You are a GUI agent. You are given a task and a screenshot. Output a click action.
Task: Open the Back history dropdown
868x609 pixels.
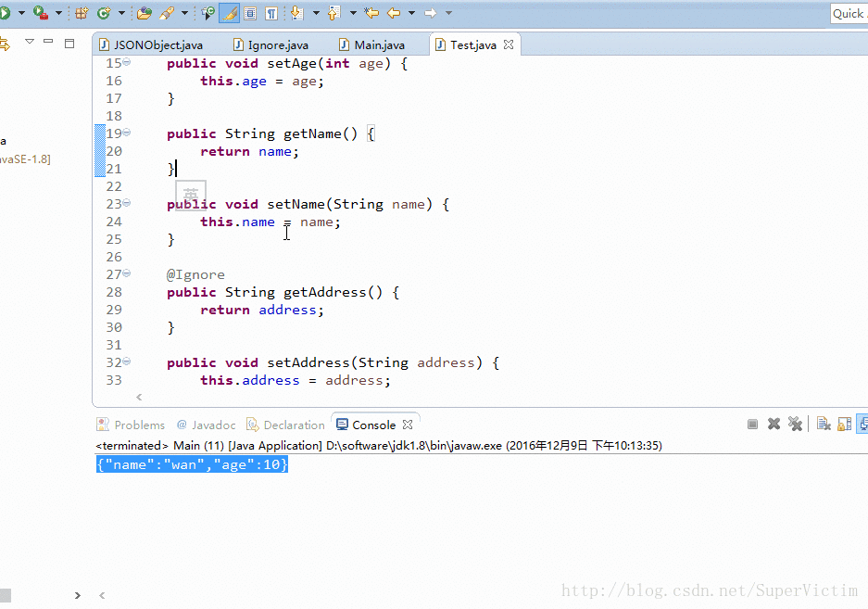point(412,13)
